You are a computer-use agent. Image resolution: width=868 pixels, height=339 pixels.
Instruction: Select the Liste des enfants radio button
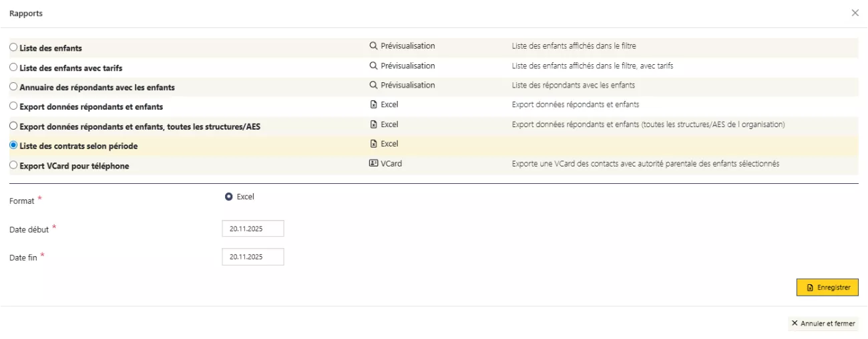pyautogui.click(x=13, y=47)
